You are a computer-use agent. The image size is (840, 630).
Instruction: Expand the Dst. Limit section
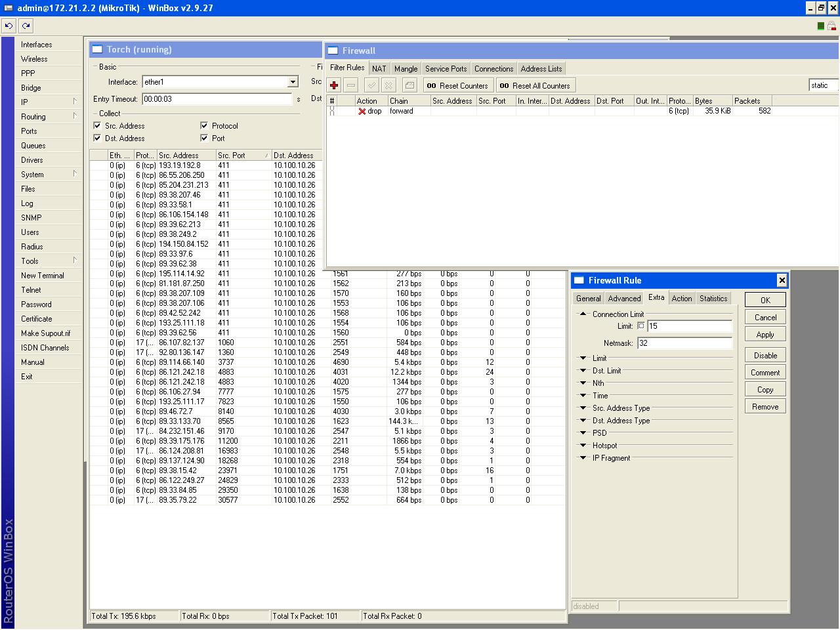pyautogui.click(x=582, y=371)
